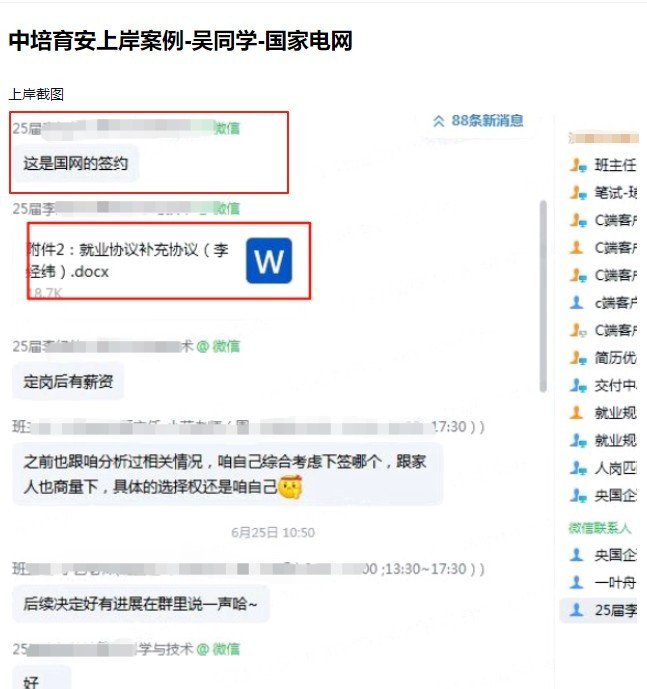Open the Word document file icon
The height and width of the screenshot is (689, 647).
pos(269,261)
